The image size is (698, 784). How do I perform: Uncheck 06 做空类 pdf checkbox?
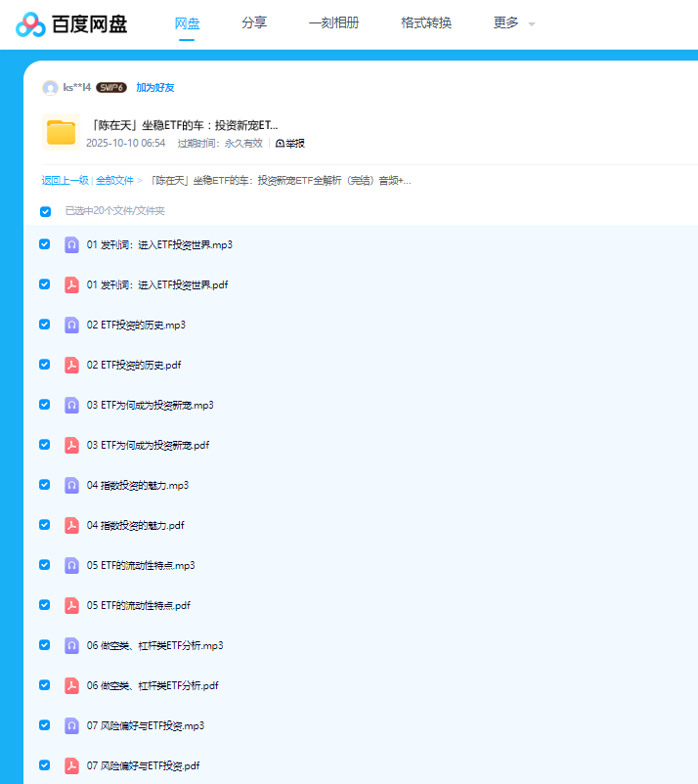(x=45, y=684)
